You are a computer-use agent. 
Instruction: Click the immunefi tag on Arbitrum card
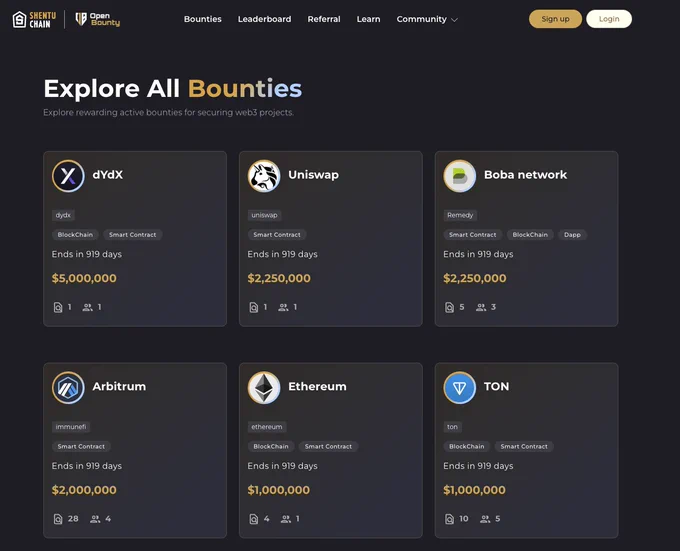point(71,427)
